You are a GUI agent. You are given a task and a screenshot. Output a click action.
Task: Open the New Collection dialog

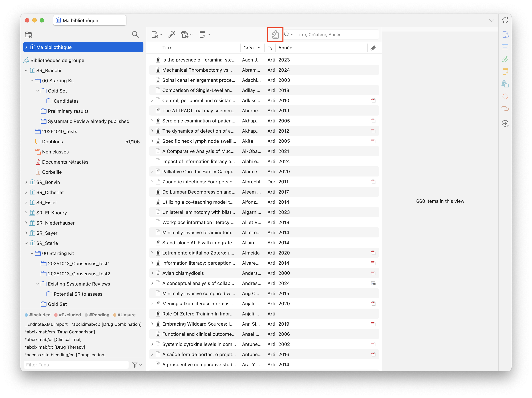click(28, 34)
